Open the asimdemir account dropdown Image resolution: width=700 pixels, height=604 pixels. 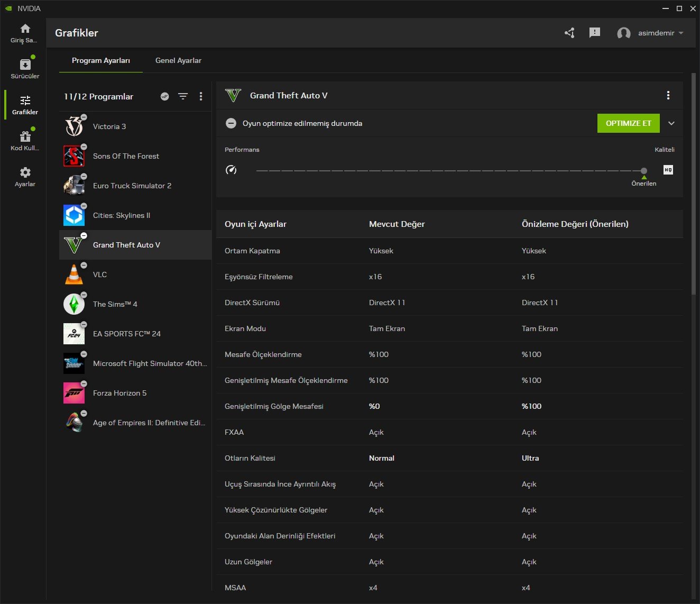coord(661,33)
